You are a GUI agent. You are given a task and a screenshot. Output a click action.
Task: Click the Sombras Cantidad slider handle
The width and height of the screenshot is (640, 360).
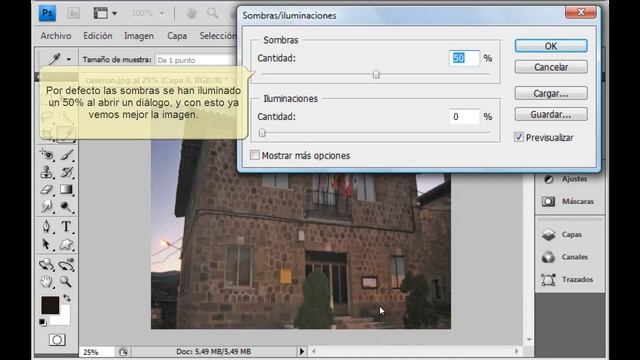point(376,74)
